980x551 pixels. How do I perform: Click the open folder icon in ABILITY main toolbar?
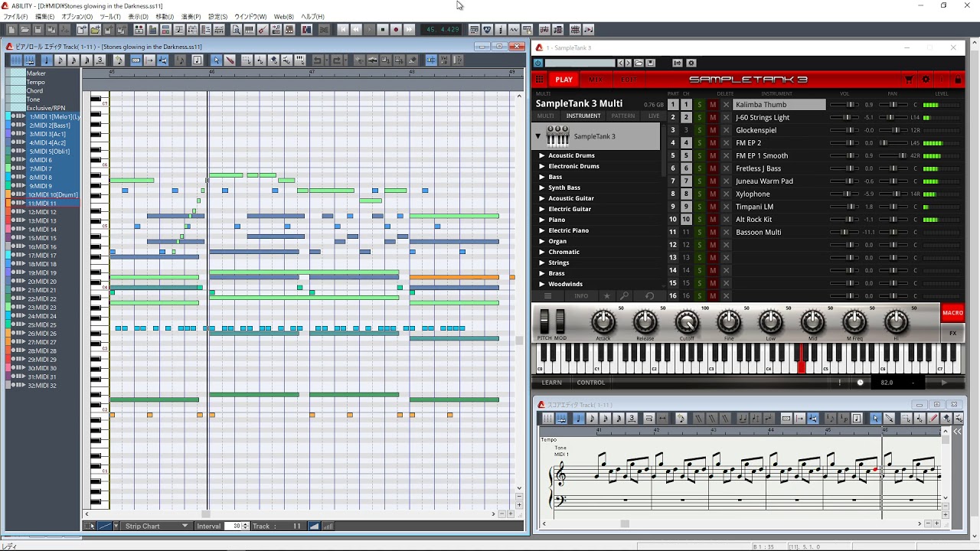point(24,30)
